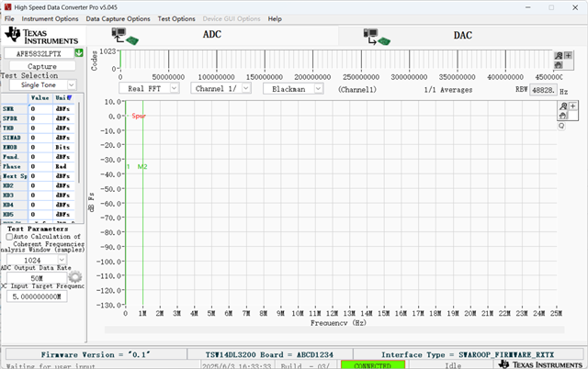This screenshot has height=369, width=588.
Task: Select cursor crosshair tool in Codes graph palette
Action: [x=569, y=55]
